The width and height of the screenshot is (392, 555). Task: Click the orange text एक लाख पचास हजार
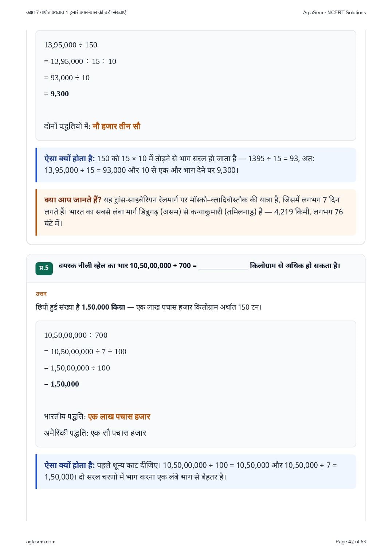(119, 416)
